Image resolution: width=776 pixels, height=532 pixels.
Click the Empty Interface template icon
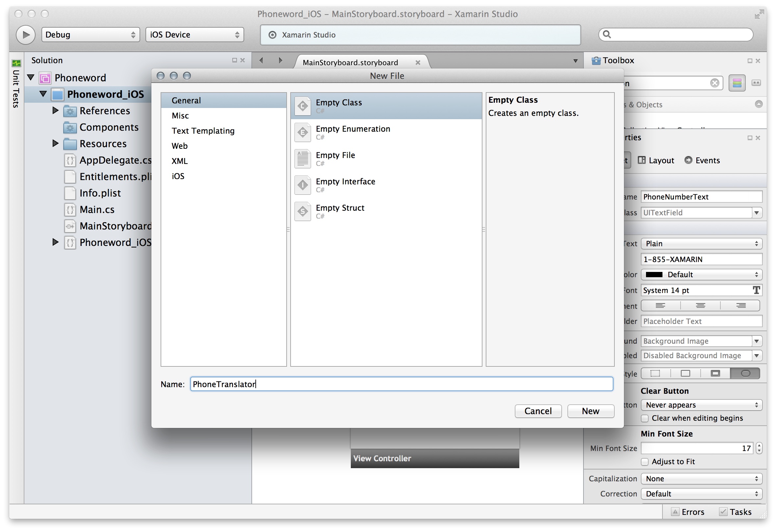303,185
